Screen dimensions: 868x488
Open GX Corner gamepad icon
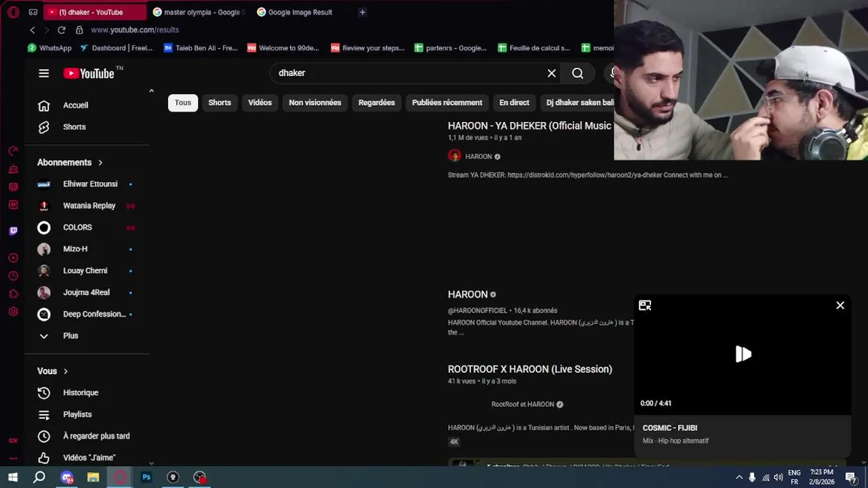pyautogui.click(x=33, y=12)
